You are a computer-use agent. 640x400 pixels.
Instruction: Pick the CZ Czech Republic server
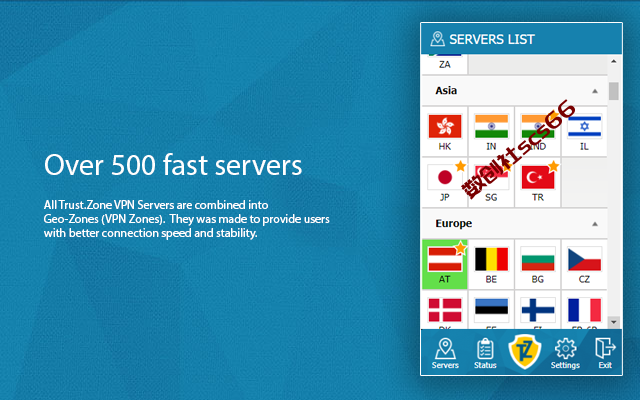[x=584, y=264]
